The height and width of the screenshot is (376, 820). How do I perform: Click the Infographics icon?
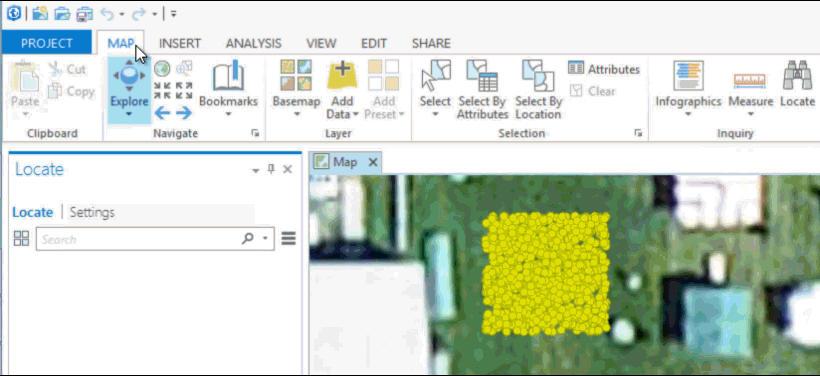688,75
